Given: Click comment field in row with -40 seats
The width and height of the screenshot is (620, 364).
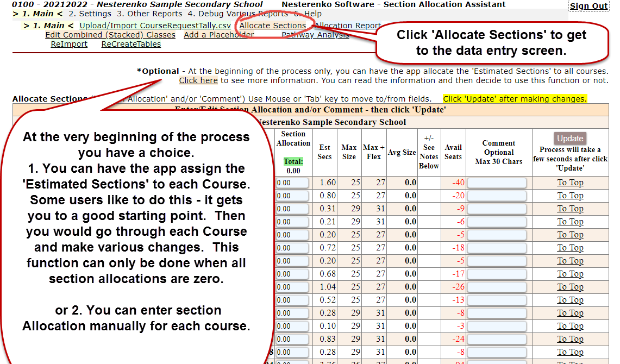Looking at the screenshot, I should [497, 183].
